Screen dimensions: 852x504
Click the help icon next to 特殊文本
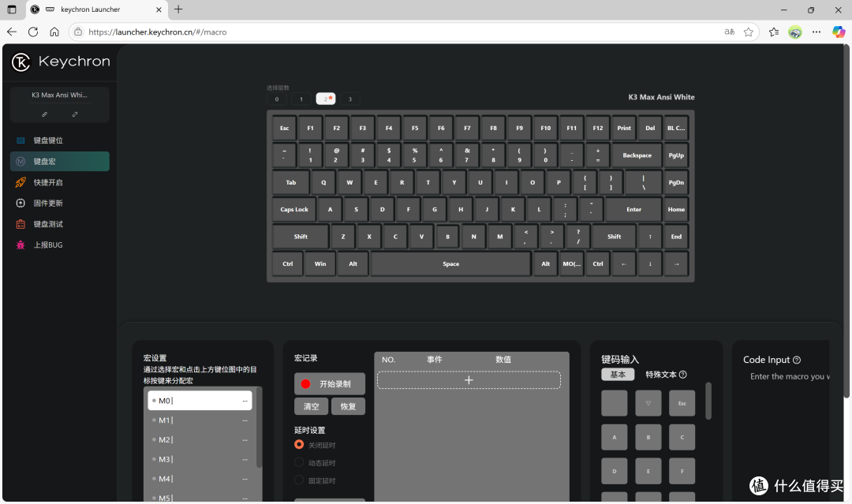[x=683, y=374]
